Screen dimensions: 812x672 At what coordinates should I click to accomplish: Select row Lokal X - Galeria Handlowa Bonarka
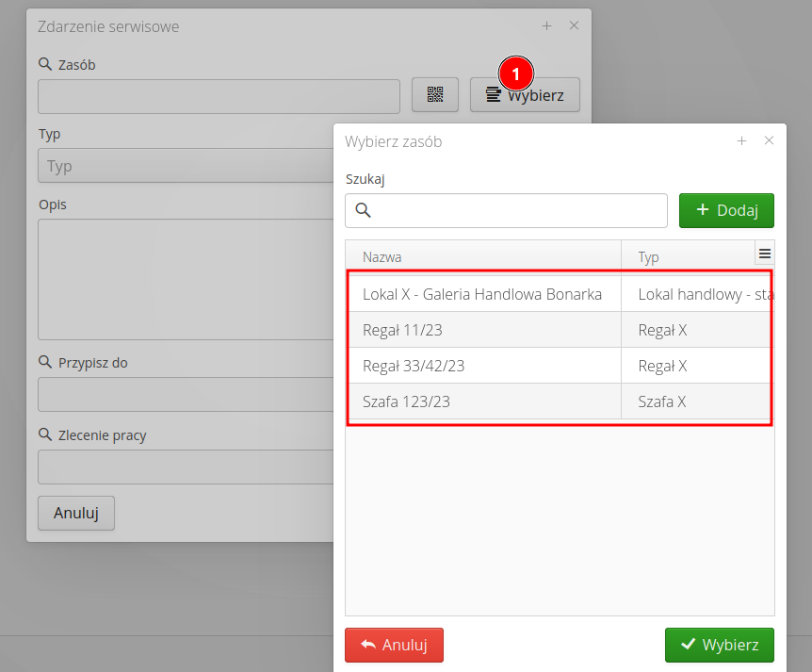pos(481,294)
